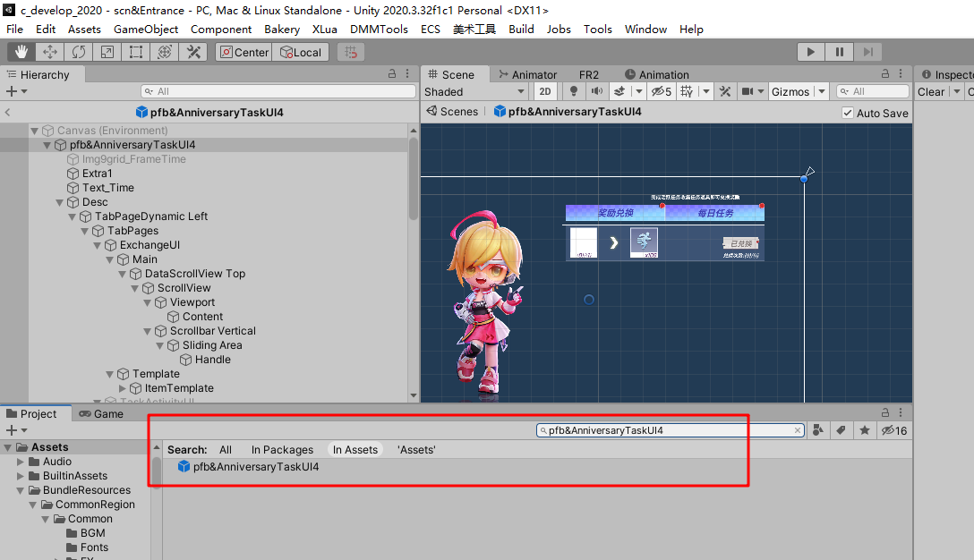Collapse the ExchangeUI node
Viewport: 974px width, 560px height.
[x=97, y=245]
